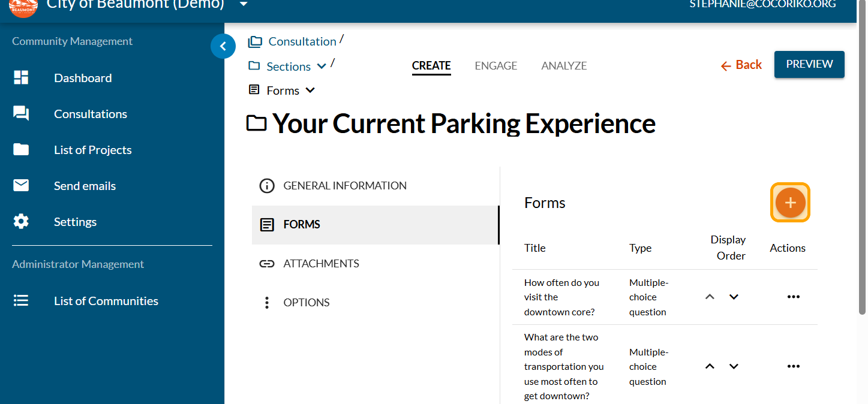Click the Beaumont logo in header

pos(23,6)
